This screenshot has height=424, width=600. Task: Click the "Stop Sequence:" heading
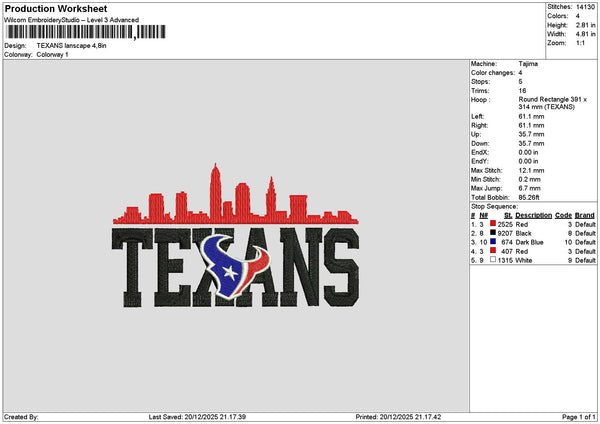pyautogui.click(x=494, y=207)
